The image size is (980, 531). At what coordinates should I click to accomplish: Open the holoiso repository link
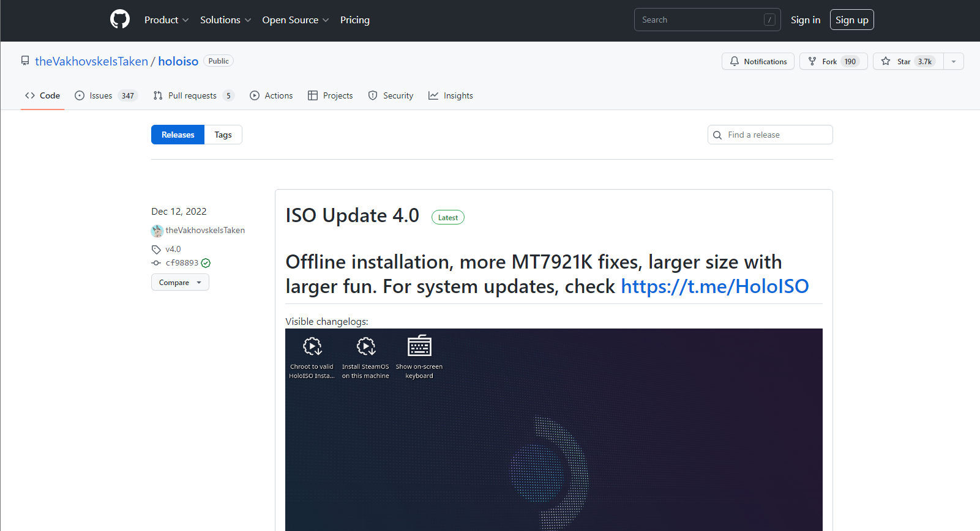[x=178, y=61]
